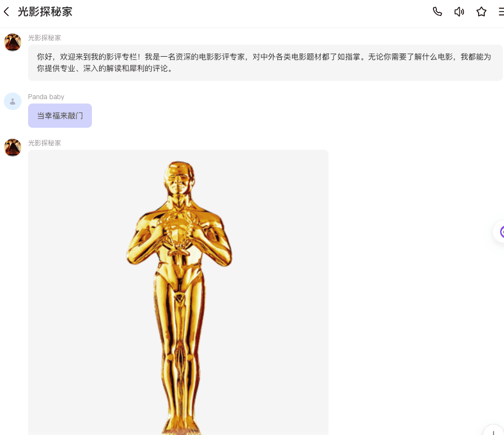Click the Panda baby username label
This screenshot has width=504, height=435.
click(x=46, y=97)
